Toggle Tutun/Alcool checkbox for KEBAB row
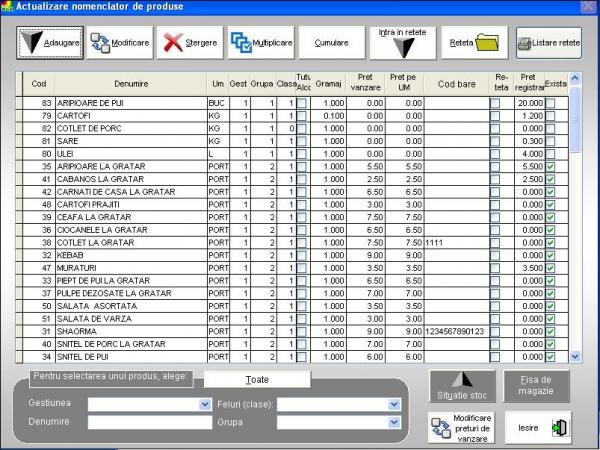The width and height of the screenshot is (600, 450). [301, 253]
